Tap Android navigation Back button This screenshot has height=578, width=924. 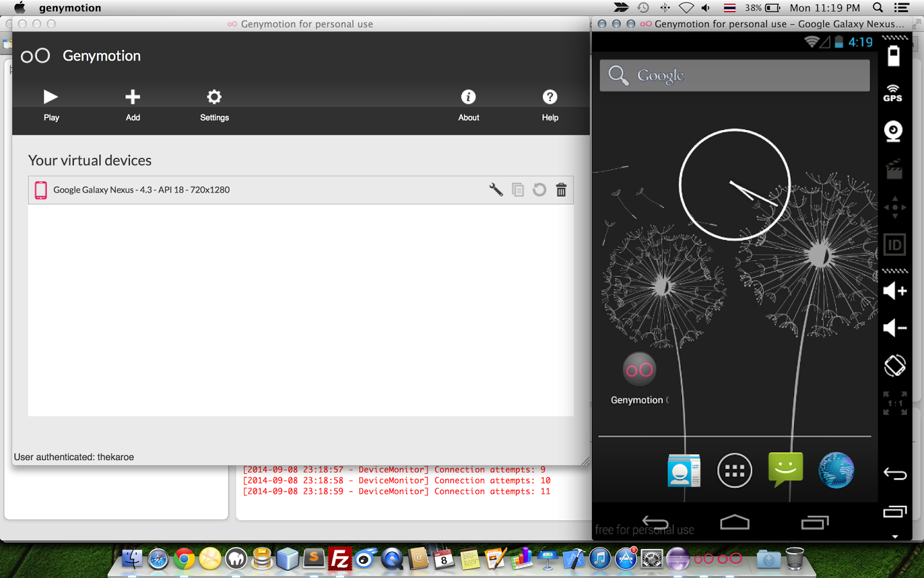[655, 523]
